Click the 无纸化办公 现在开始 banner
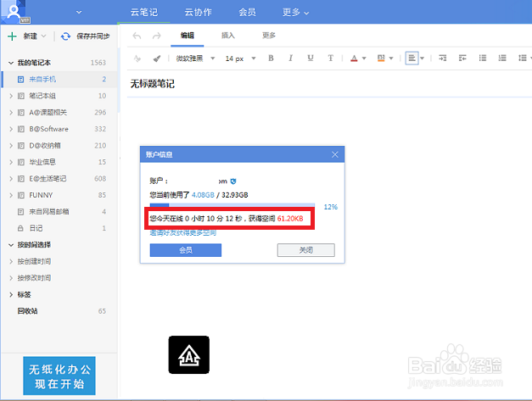This screenshot has height=401, width=532. (59, 376)
